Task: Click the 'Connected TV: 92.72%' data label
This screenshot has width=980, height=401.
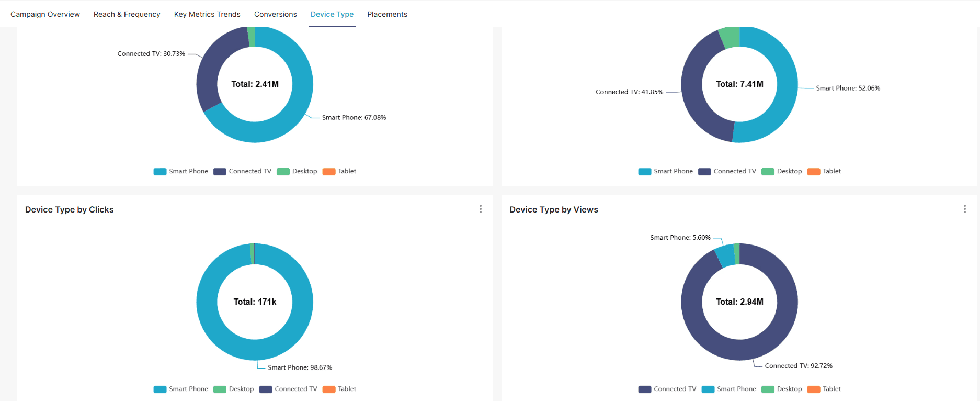Action: (799, 366)
